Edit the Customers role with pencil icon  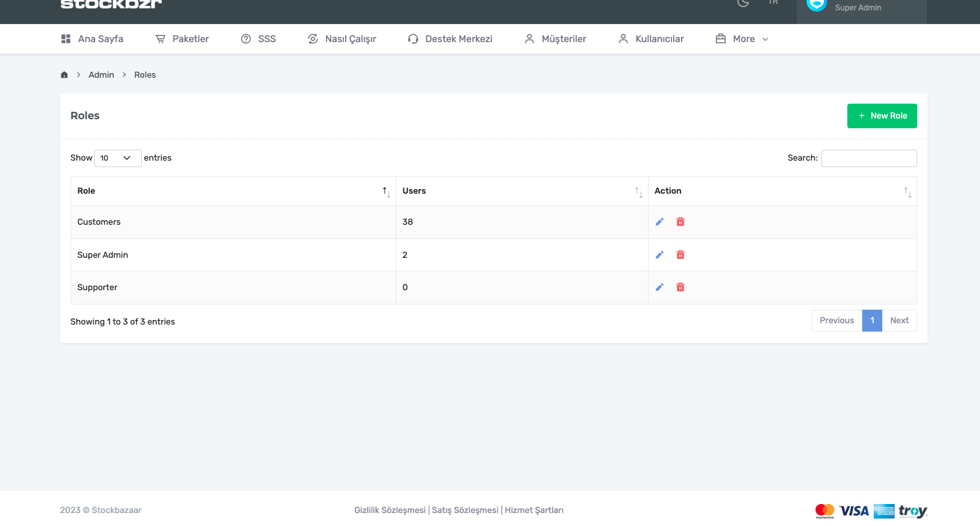click(660, 222)
